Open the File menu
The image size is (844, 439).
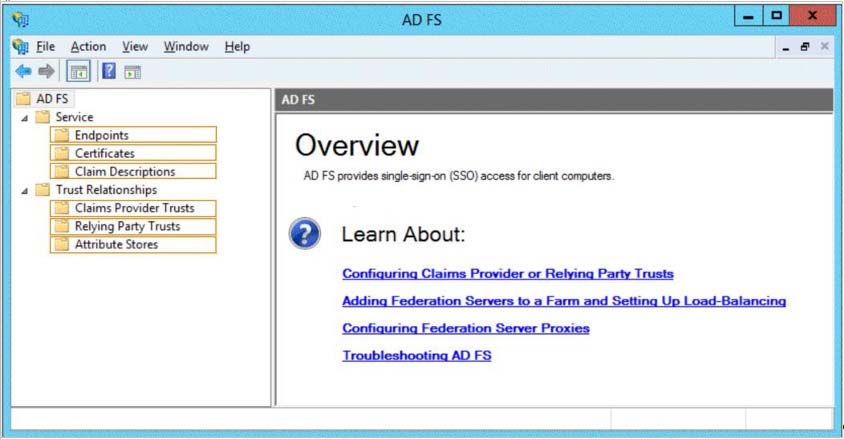[x=45, y=47]
